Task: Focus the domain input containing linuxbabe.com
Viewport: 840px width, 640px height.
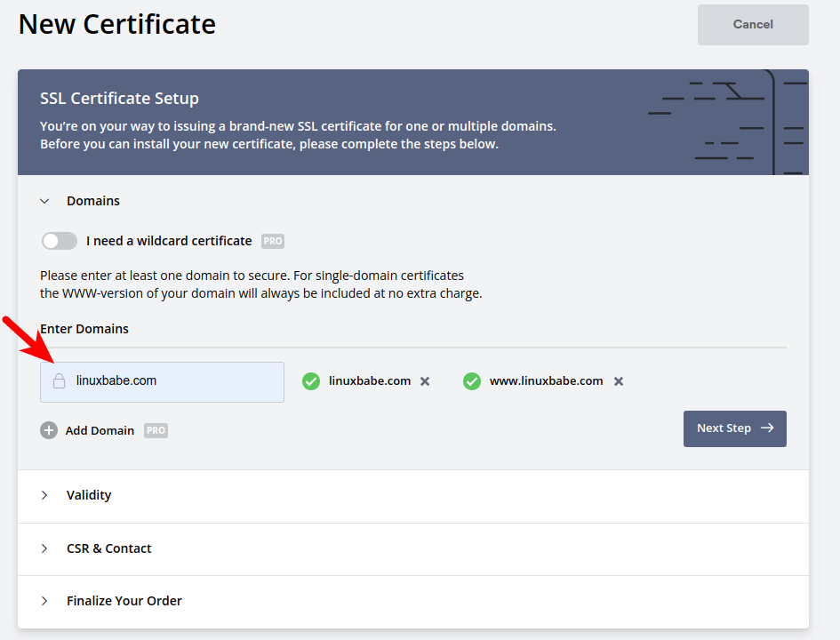Action: [173, 381]
